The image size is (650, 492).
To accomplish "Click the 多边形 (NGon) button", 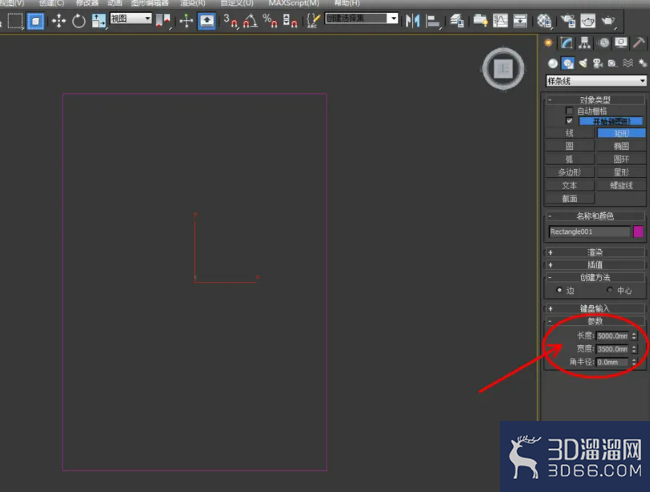I will [x=570, y=172].
